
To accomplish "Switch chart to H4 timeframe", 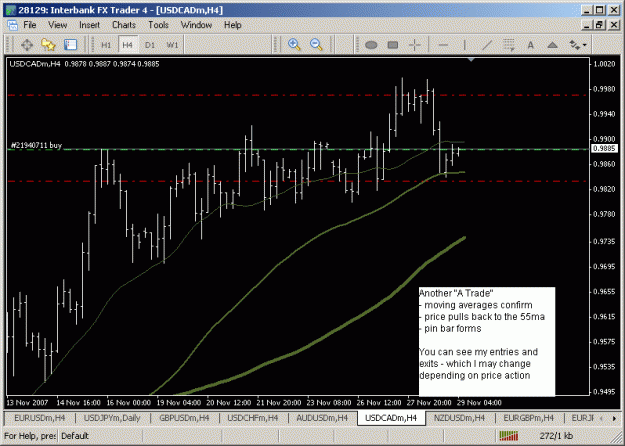I will coord(128,45).
